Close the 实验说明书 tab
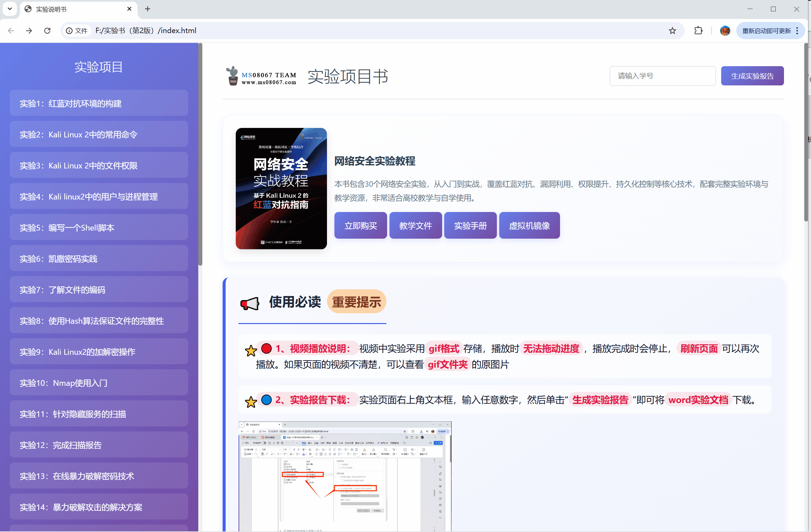This screenshot has height=532, width=811. click(129, 9)
